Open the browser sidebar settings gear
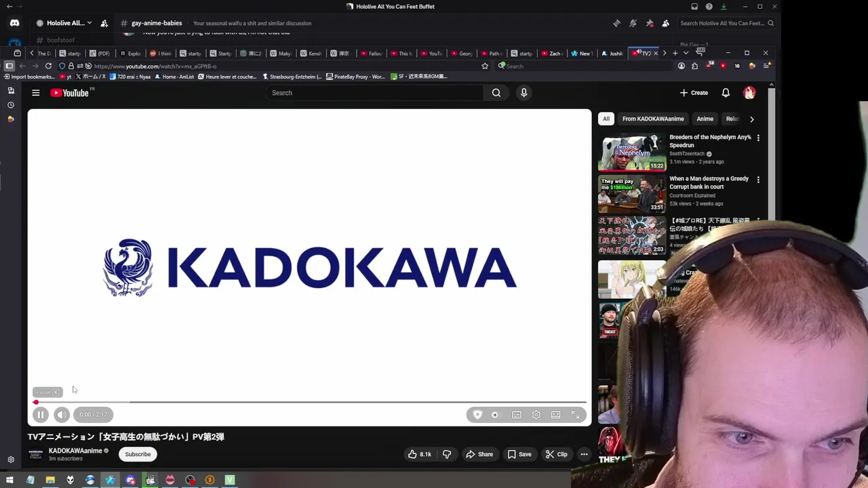 (10, 460)
